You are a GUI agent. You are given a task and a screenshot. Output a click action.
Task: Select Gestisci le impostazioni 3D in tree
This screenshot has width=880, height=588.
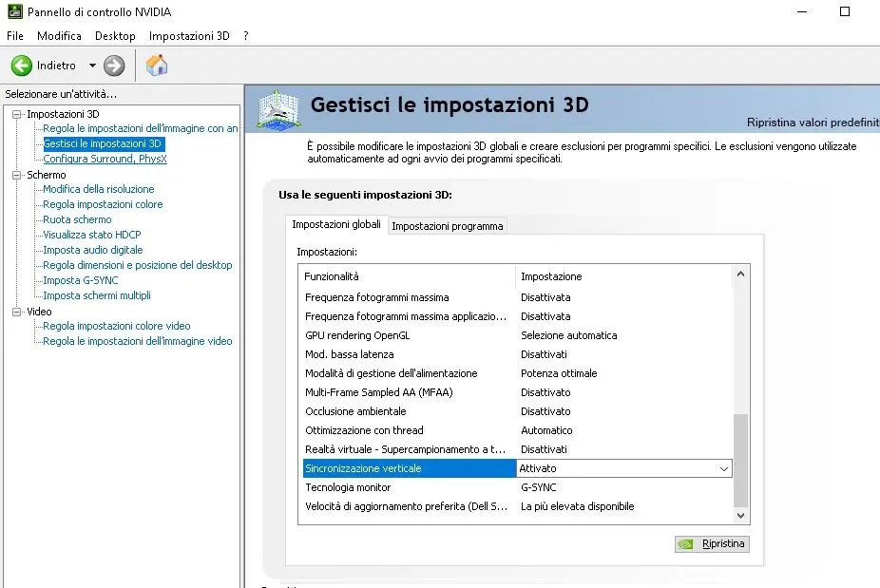103,143
